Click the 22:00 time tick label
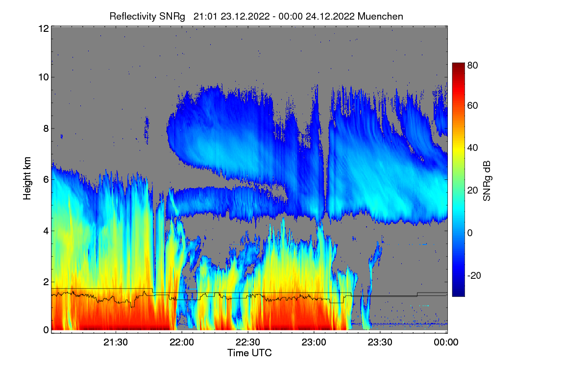The image size is (588, 392). [x=182, y=343]
